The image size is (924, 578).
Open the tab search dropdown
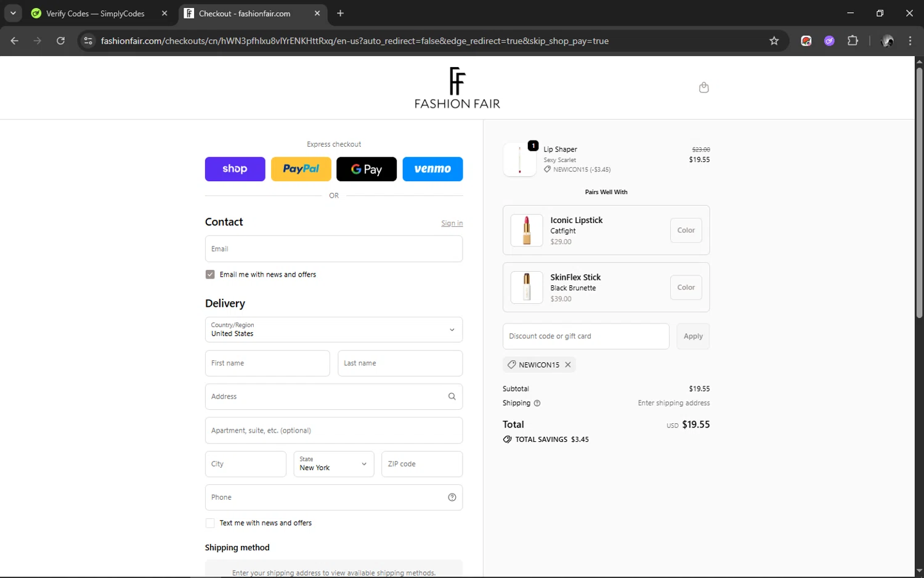(13, 13)
